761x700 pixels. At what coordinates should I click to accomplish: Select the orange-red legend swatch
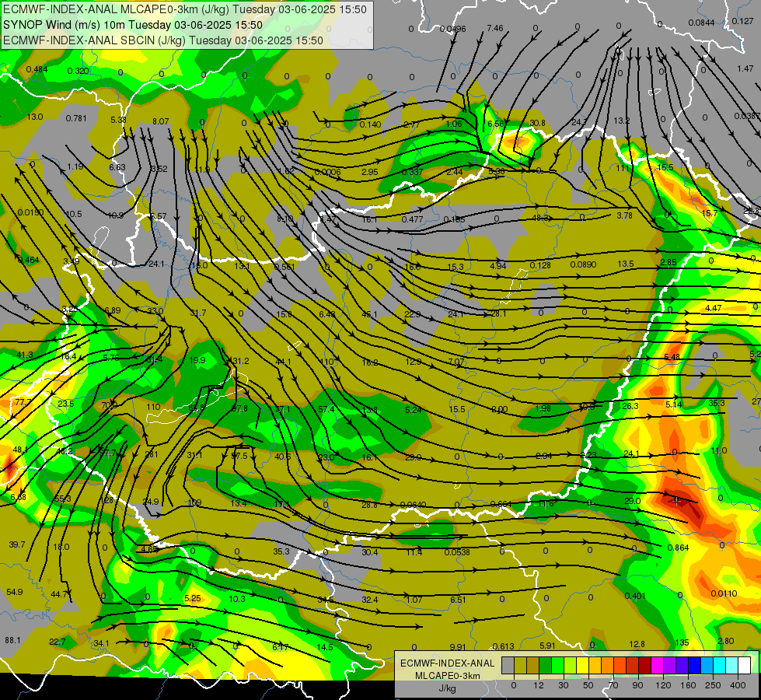pyautogui.click(x=620, y=665)
